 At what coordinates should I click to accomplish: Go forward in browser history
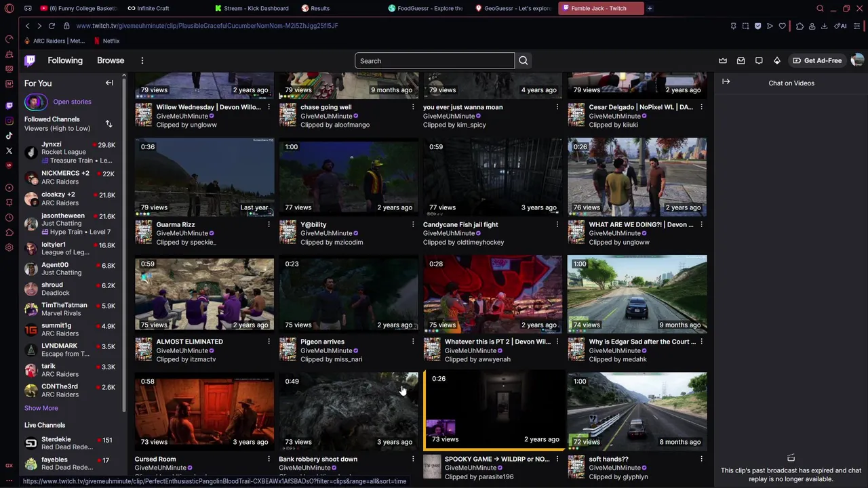39,26
